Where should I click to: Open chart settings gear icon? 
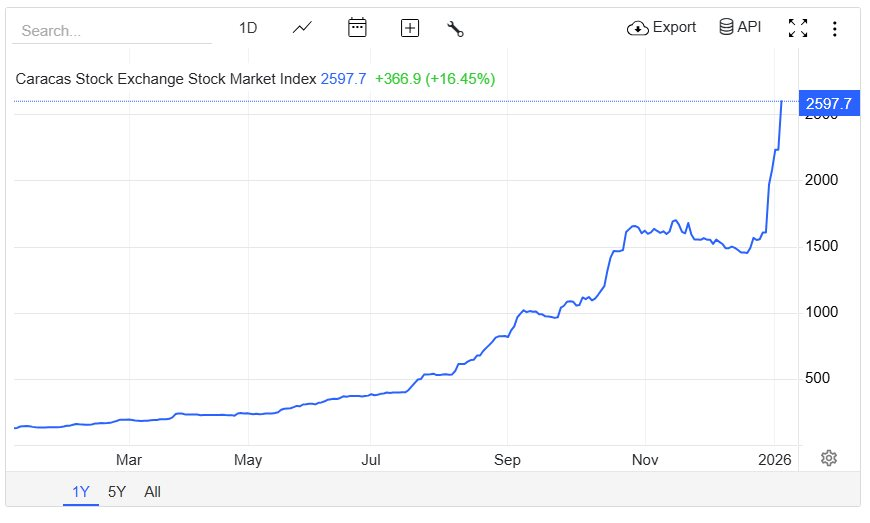click(x=828, y=458)
